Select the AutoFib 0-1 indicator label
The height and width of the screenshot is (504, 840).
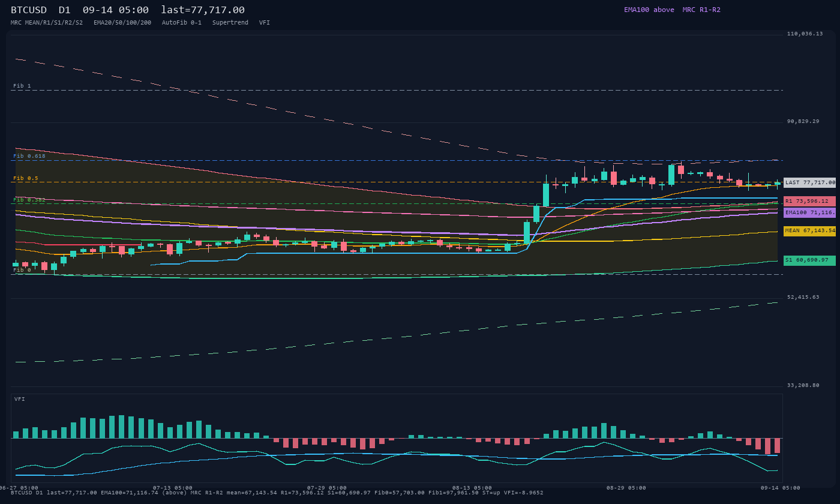click(x=182, y=23)
